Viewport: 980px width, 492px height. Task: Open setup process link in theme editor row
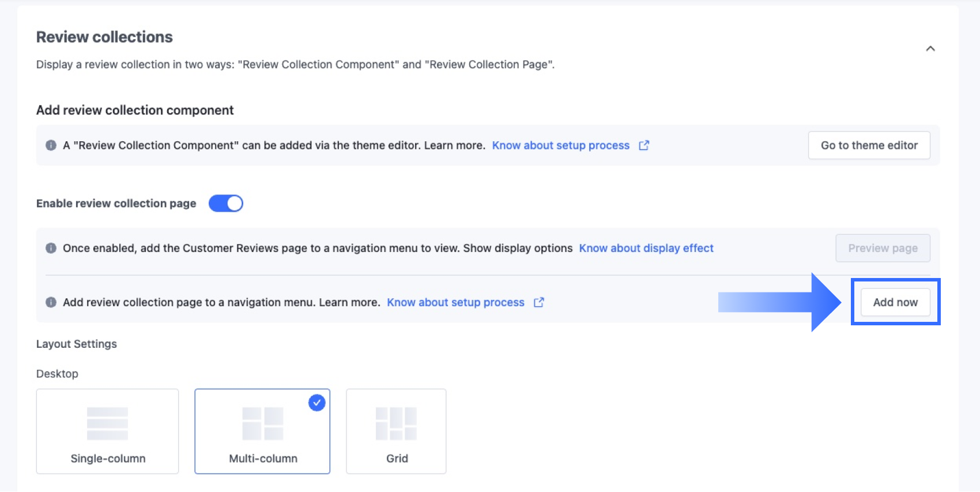(560, 145)
